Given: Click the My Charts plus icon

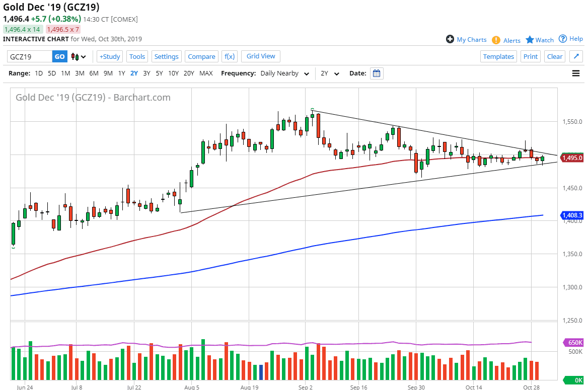Looking at the screenshot, I should pos(450,39).
